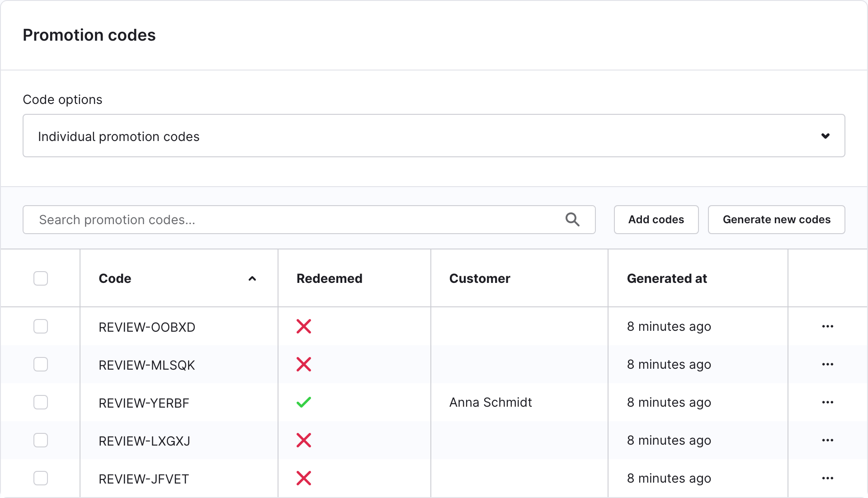
Task: Select the REVIEW-MLSQK row checkbox
Action: (x=41, y=364)
